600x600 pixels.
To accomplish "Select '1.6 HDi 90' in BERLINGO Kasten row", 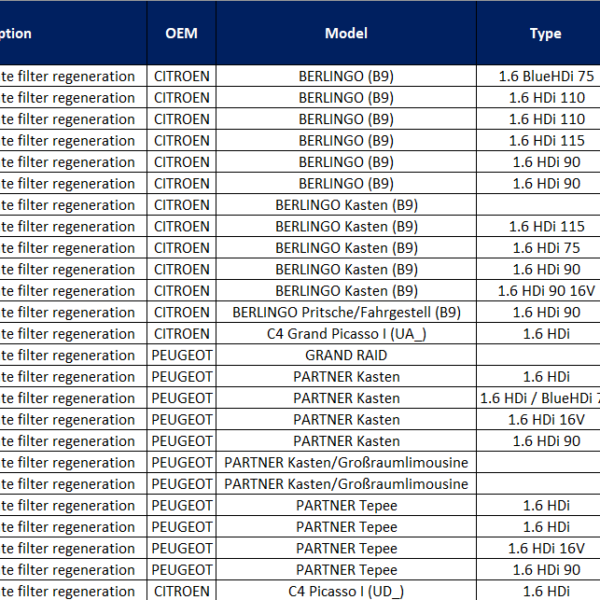I will click(538, 269).
